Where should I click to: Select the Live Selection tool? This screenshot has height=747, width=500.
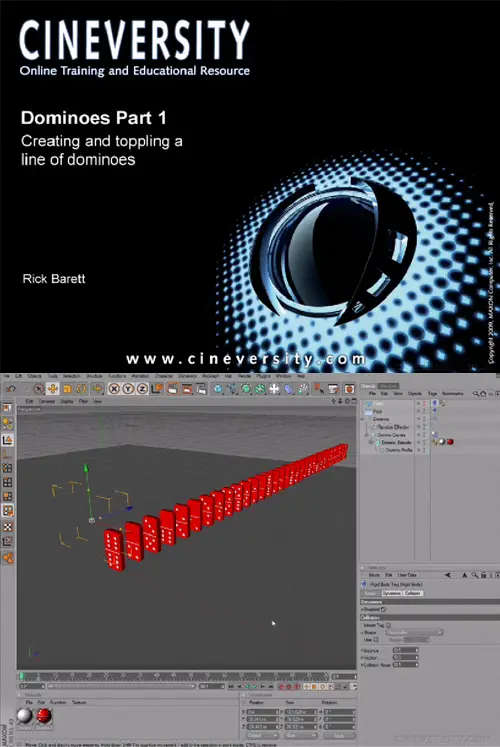pos(39,389)
